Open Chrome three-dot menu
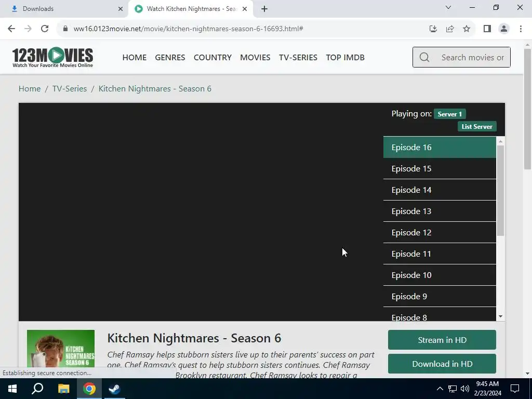532x399 pixels. click(x=521, y=29)
